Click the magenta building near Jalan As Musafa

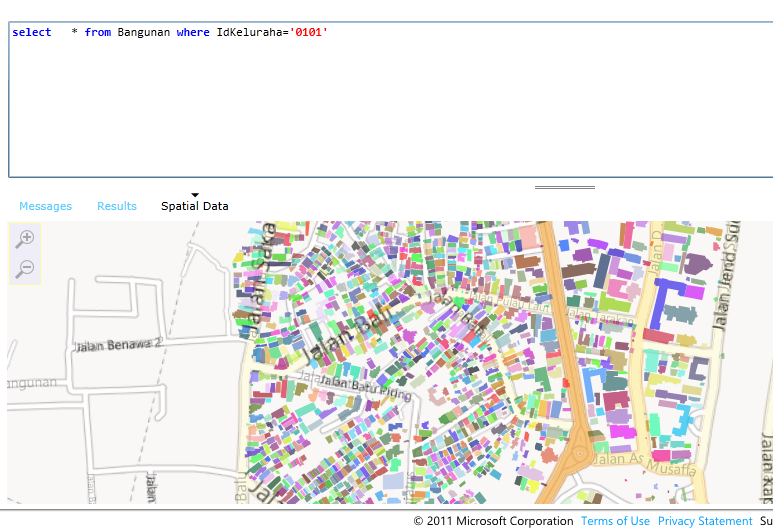623,432
